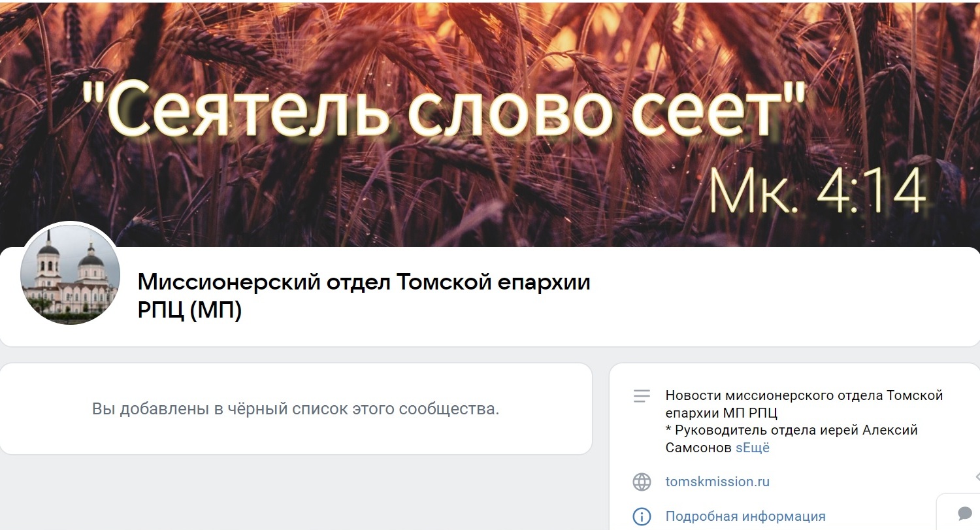Click the description lines icon

click(x=642, y=396)
